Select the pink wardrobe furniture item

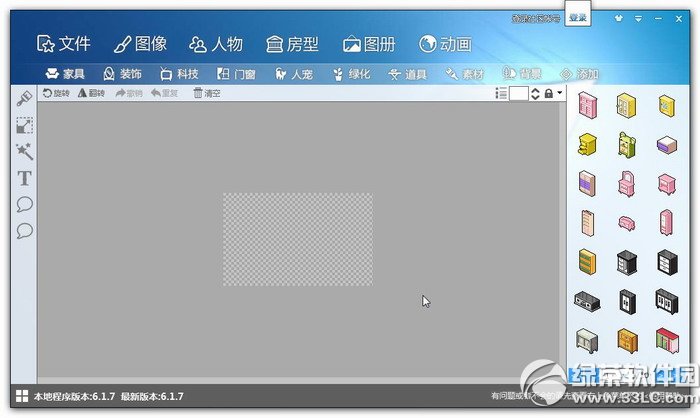588,105
